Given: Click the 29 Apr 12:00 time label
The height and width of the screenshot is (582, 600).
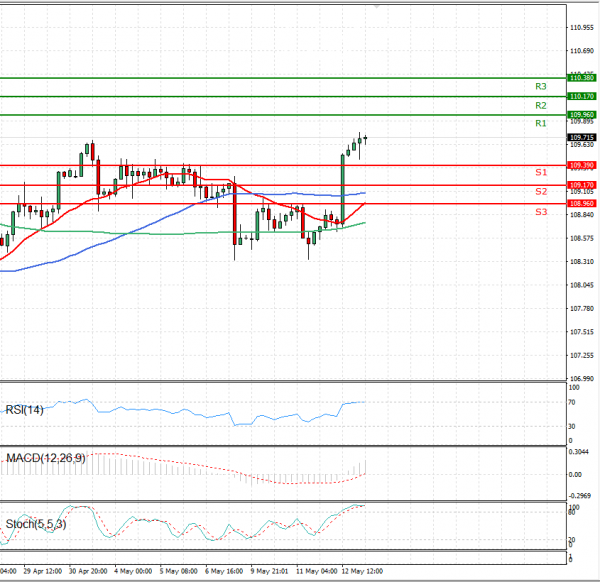Looking at the screenshot, I should [x=42, y=571].
